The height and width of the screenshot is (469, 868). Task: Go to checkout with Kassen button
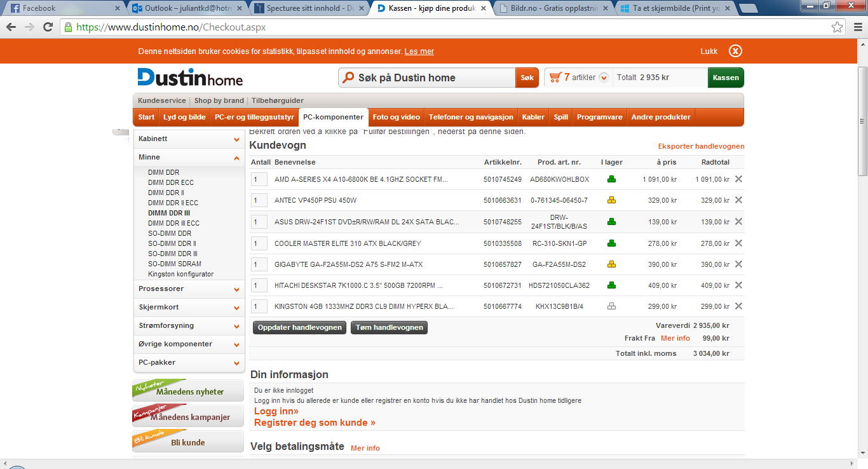pos(726,78)
